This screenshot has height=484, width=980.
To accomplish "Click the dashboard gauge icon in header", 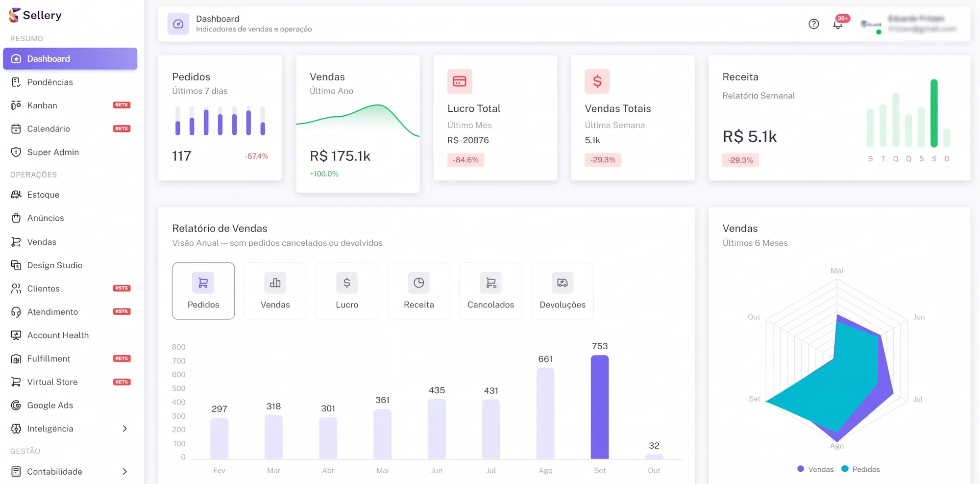I will coord(178,24).
